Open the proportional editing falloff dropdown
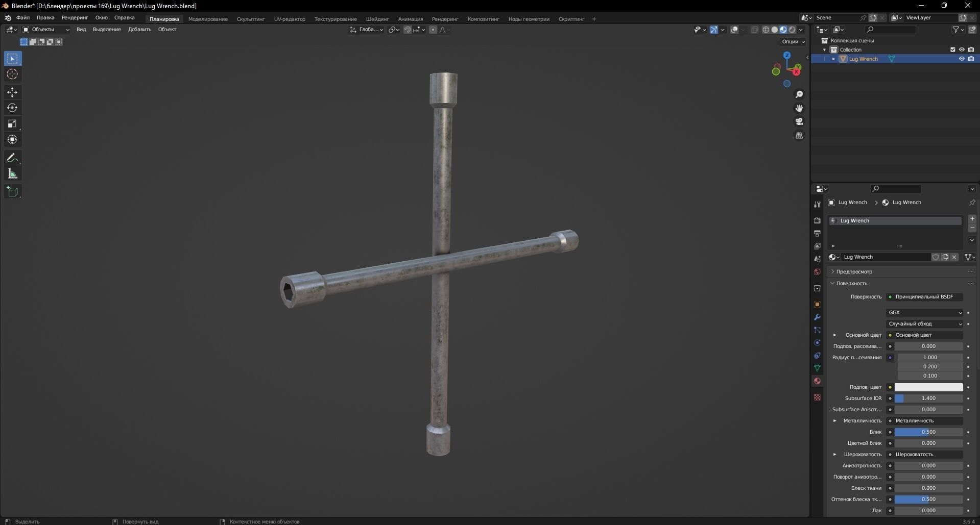 (x=445, y=30)
